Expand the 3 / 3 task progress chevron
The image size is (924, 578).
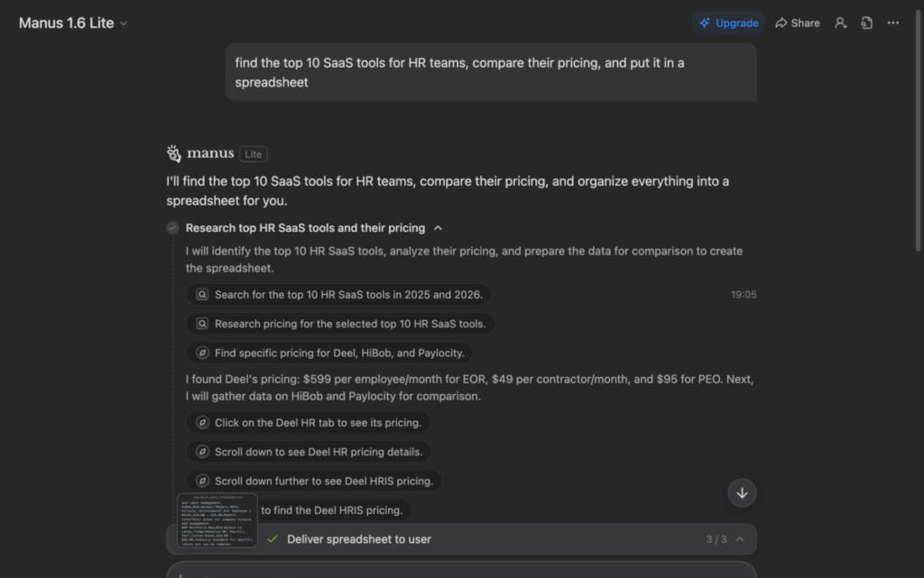click(740, 539)
